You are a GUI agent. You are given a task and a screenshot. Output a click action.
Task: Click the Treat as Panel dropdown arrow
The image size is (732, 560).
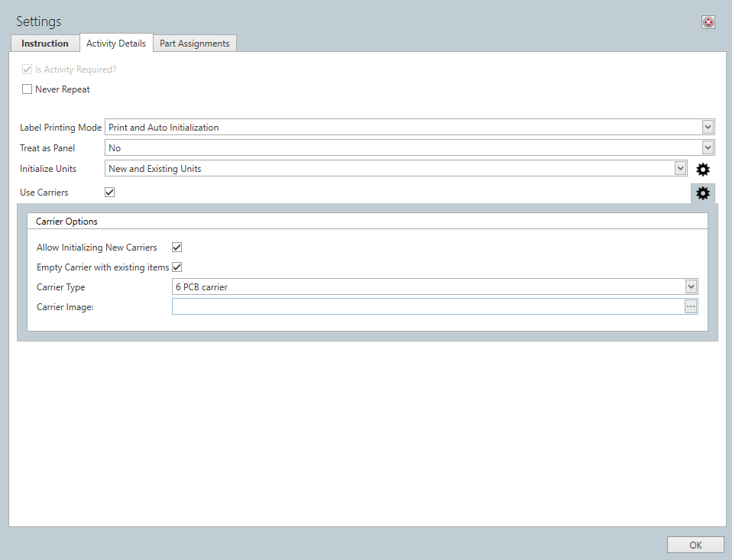tap(708, 147)
